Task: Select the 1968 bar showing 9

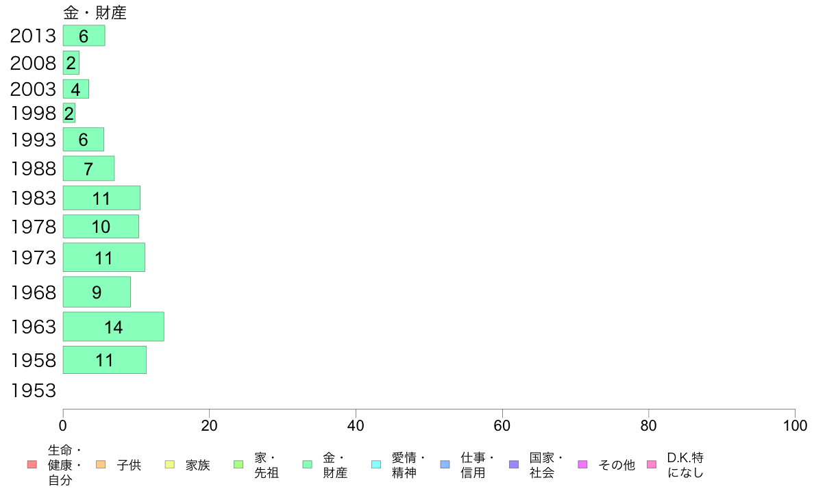Action: click(x=97, y=292)
